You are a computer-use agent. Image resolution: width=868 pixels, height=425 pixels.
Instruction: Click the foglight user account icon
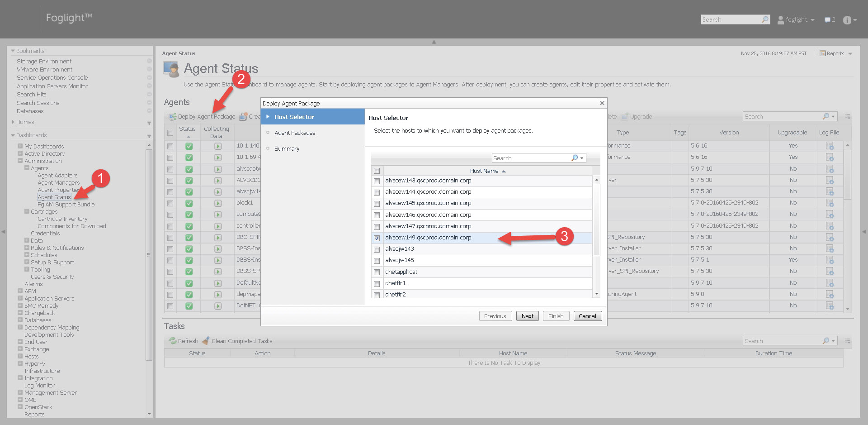pos(781,20)
